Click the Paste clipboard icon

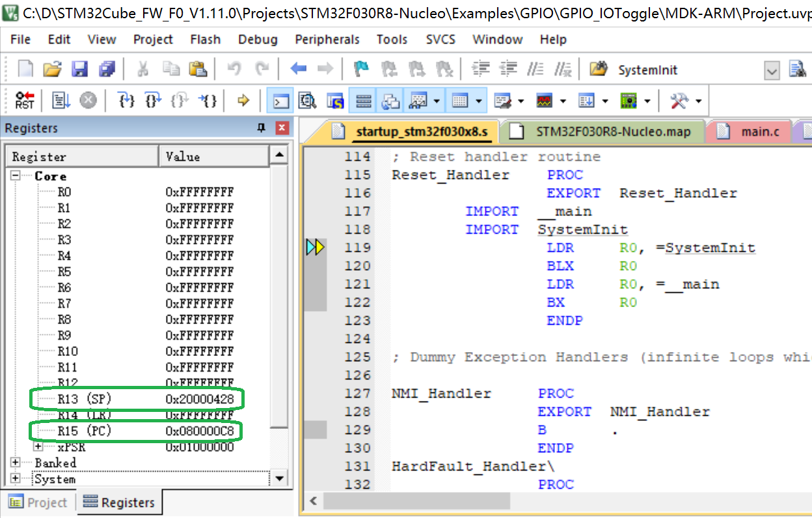(198, 69)
